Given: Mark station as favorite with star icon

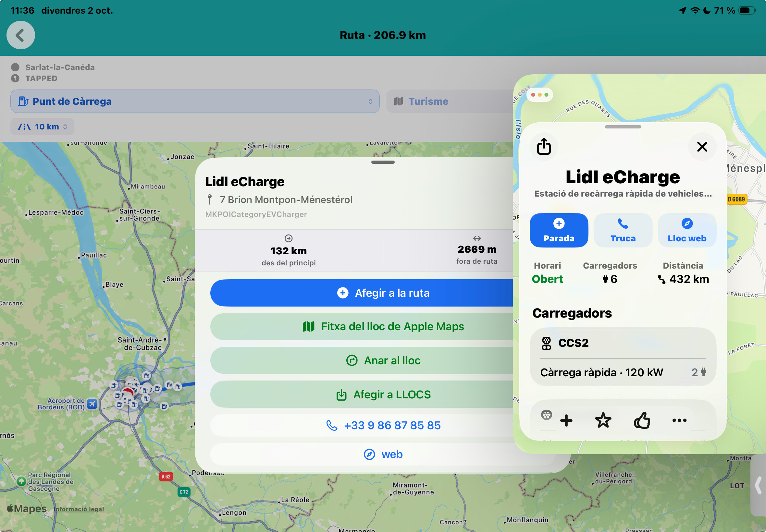Looking at the screenshot, I should 603,420.
